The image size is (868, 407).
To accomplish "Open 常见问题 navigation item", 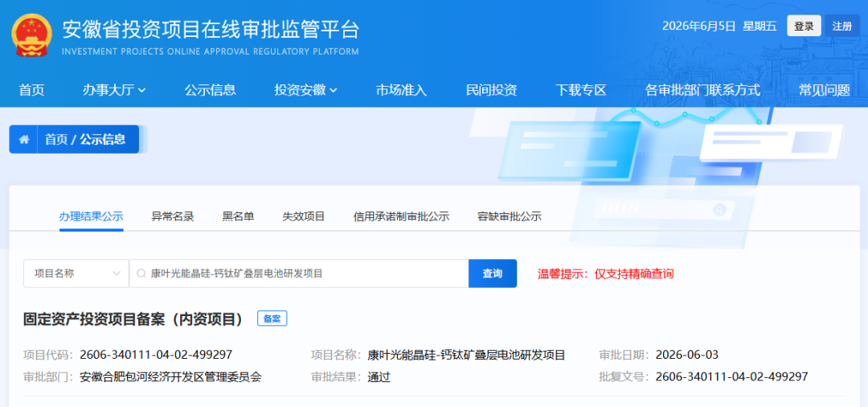I will tap(825, 90).
